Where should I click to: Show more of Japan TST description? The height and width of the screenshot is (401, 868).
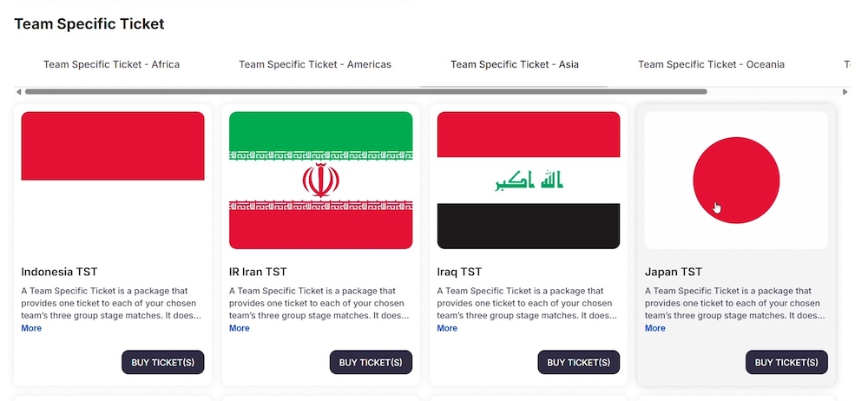pos(655,328)
